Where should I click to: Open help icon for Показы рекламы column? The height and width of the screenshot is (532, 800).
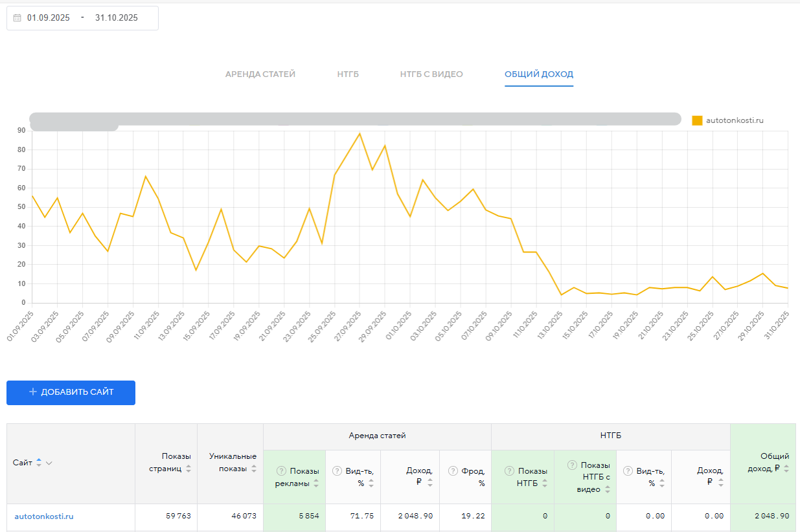click(282, 471)
